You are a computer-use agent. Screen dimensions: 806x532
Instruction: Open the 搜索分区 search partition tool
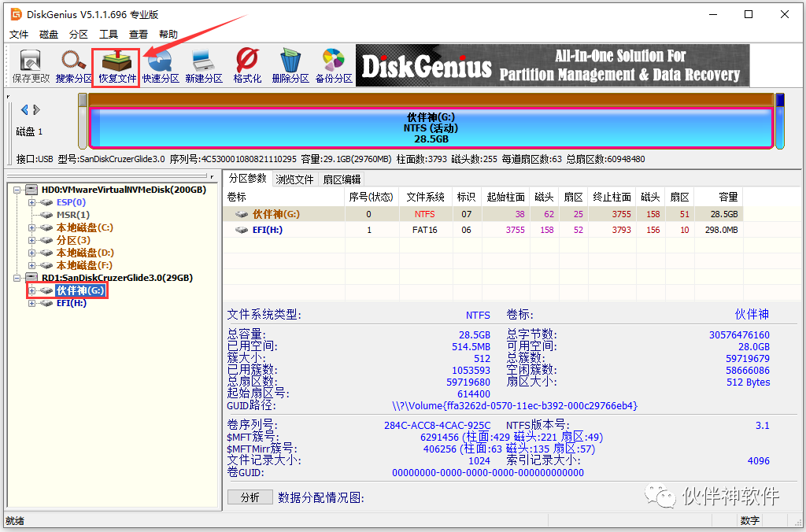tap(73, 66)
